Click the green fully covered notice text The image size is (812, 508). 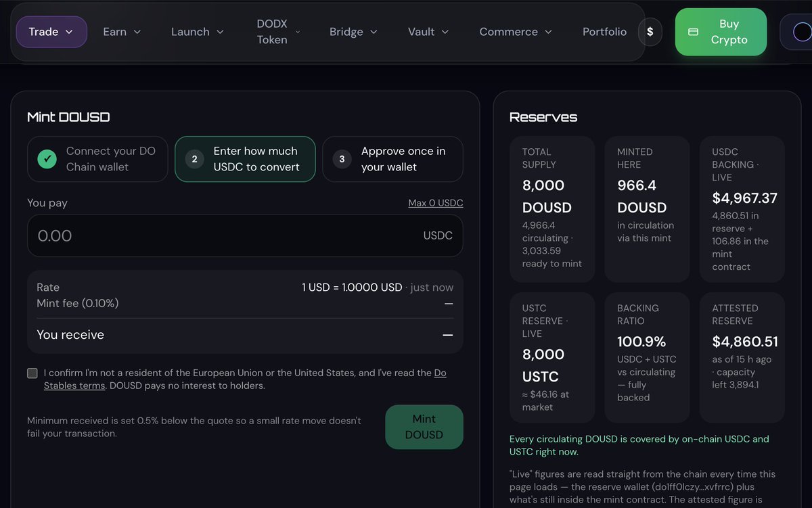pyautogui.click(x=639, y=445)
